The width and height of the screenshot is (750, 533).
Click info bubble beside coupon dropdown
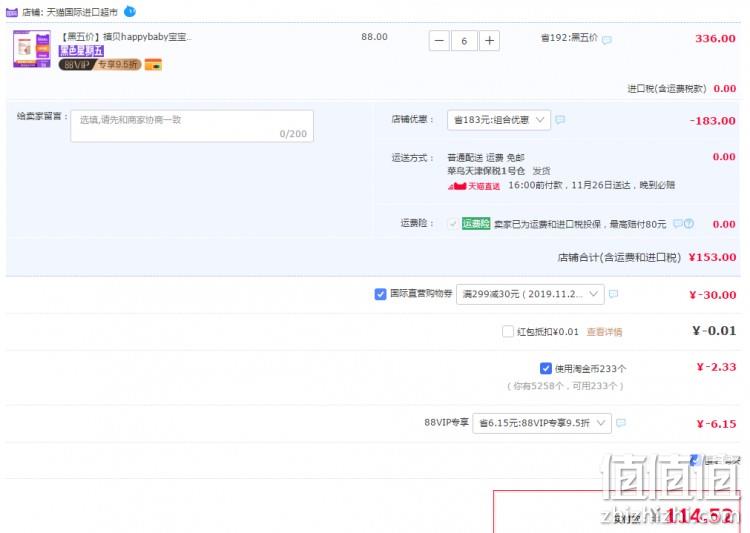[x=613, y=294]
